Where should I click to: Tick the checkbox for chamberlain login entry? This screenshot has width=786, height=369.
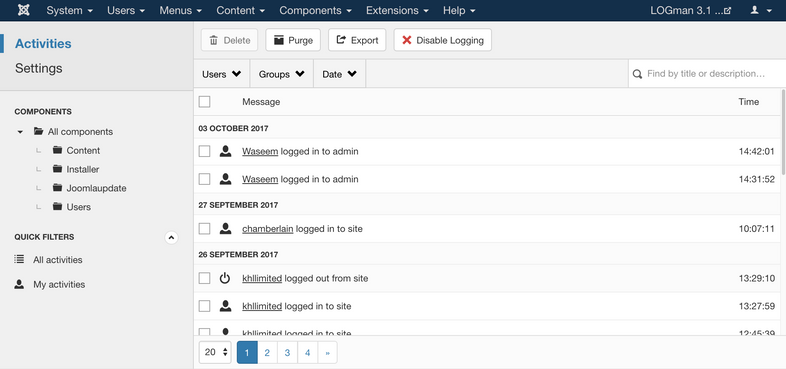(204, 229)
